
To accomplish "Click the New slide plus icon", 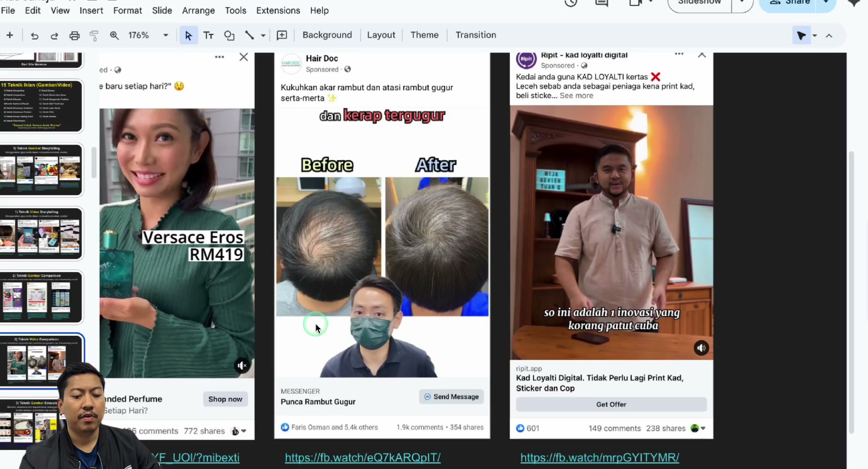I will click(10, 35).
